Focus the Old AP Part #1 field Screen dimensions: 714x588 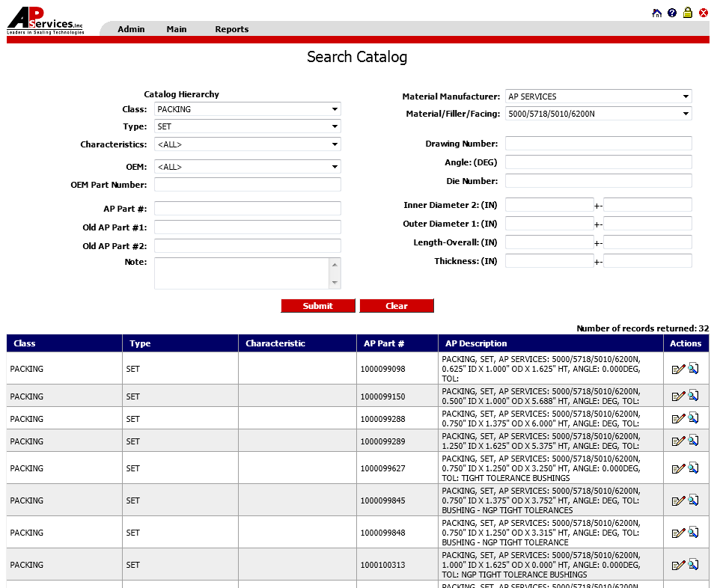(x=247, y=227)
